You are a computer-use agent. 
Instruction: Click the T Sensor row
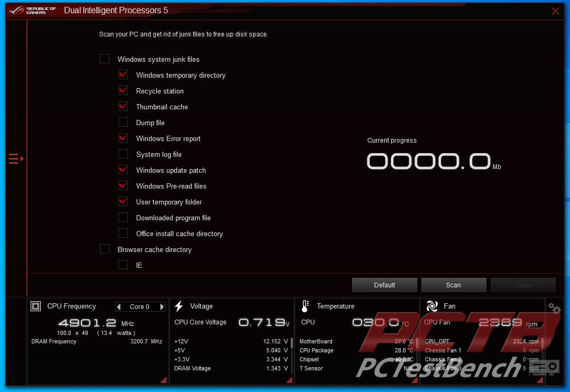[x=356, y=368]
